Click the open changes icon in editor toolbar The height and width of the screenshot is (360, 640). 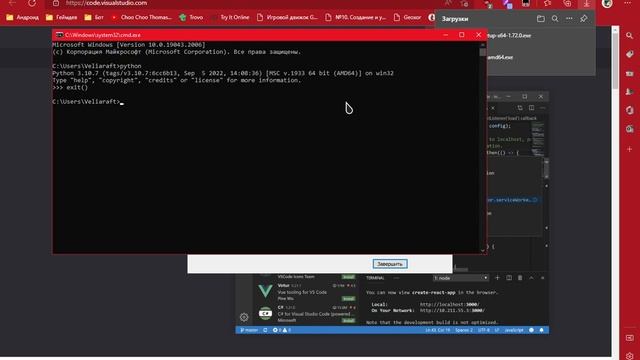pos(520,108)
